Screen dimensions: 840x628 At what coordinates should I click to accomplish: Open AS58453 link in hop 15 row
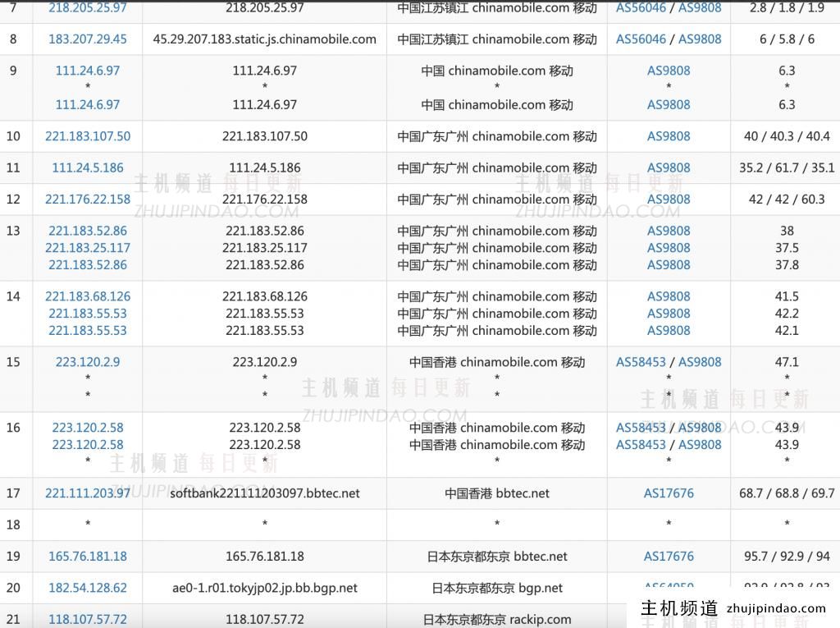641,362
